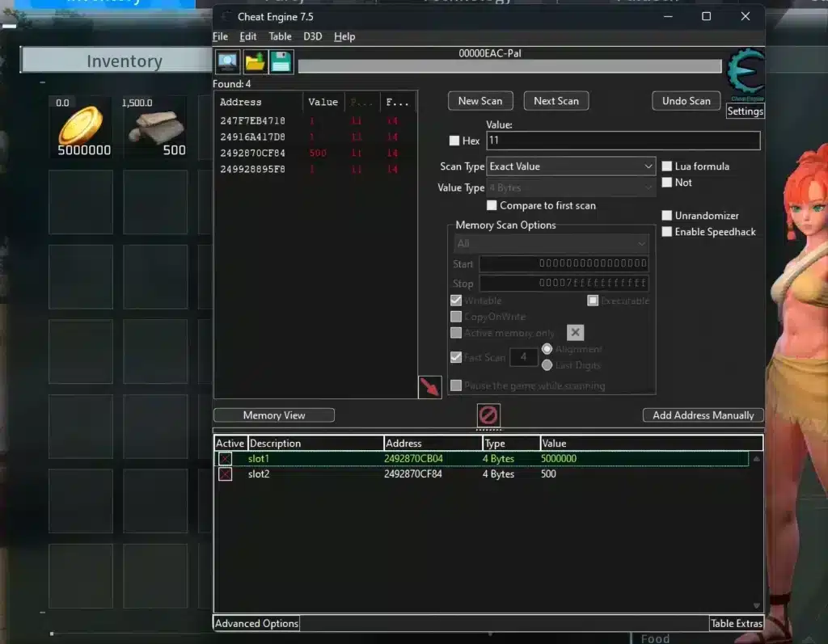Screen dimensions: 828x644
Task: Click the slot2 value 500
Action: 548,474
